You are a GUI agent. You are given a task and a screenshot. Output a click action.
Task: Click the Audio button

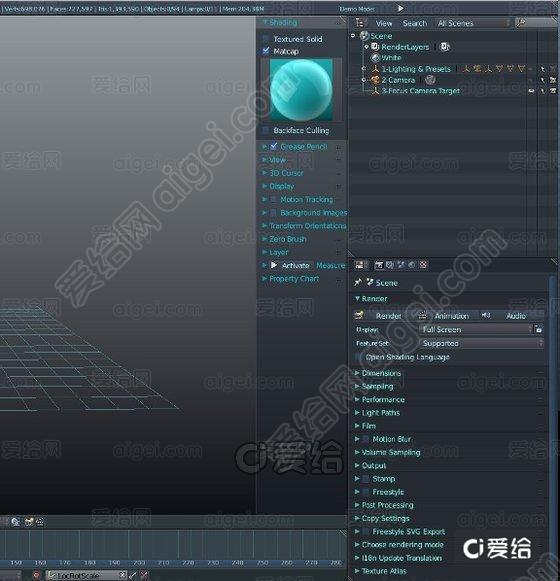coord(516,316)
